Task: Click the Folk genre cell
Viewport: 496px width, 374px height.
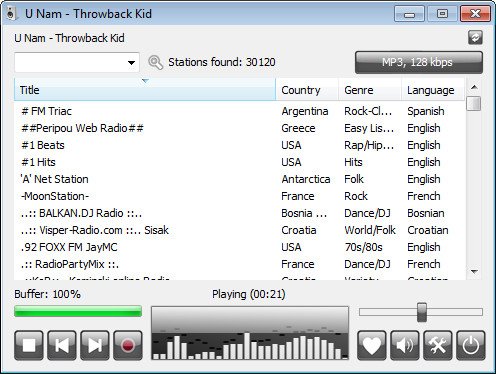Action: 354,179
